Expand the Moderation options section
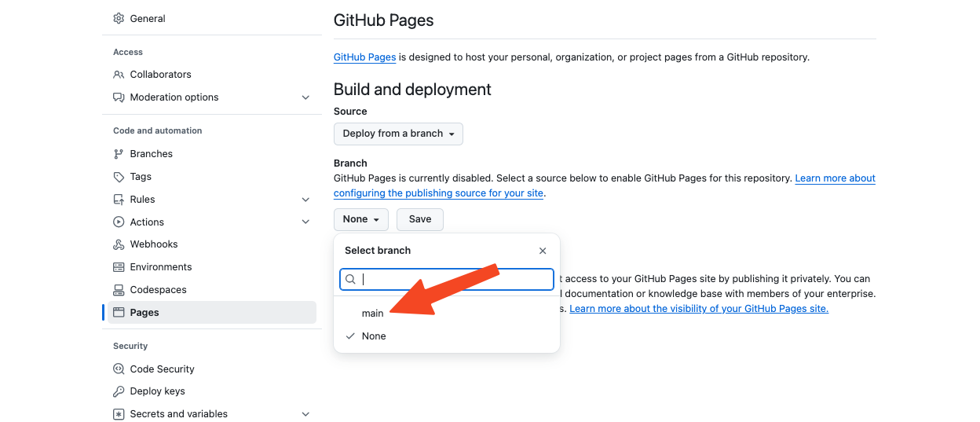The image size is (980, 422). (305, 97)
